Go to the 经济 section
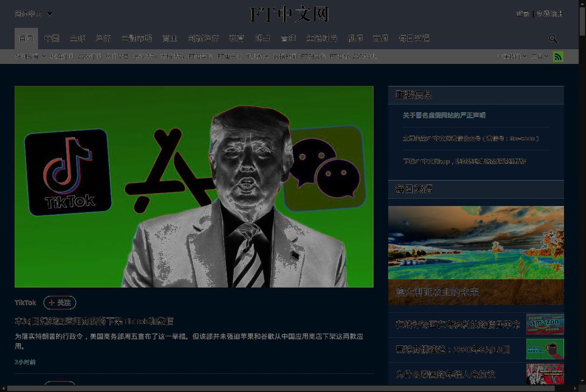 click(104, 38)
